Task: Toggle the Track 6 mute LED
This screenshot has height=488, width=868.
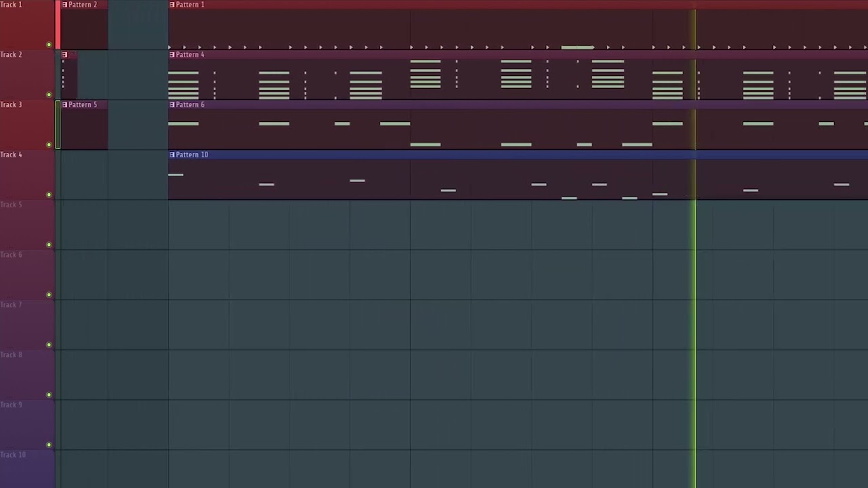Action: point(49,295)
